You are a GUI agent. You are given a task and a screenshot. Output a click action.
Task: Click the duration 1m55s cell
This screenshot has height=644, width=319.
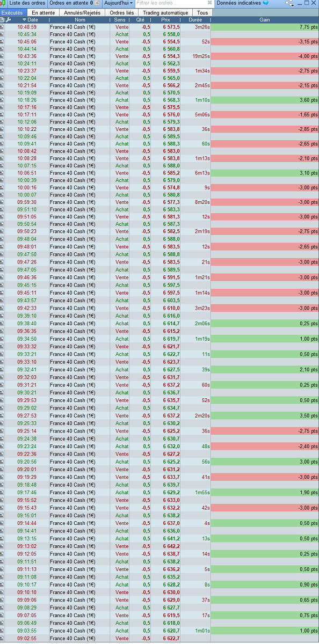click(196, 492)
